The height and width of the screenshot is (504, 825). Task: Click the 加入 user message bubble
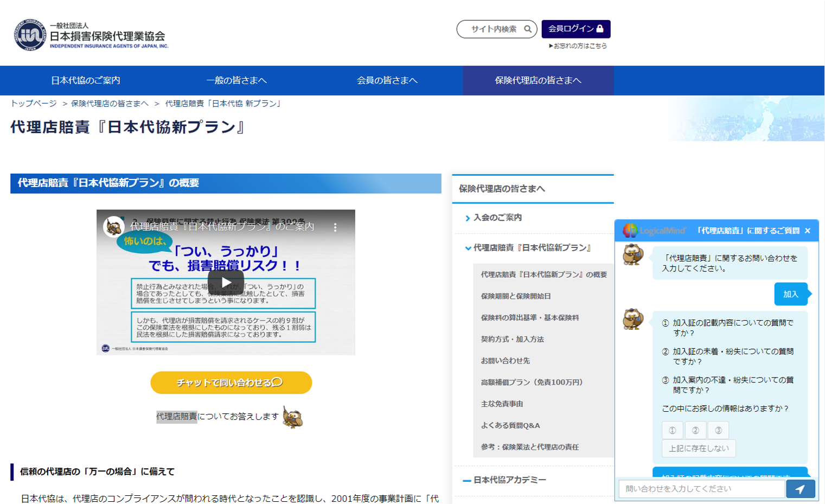[791, 294]
